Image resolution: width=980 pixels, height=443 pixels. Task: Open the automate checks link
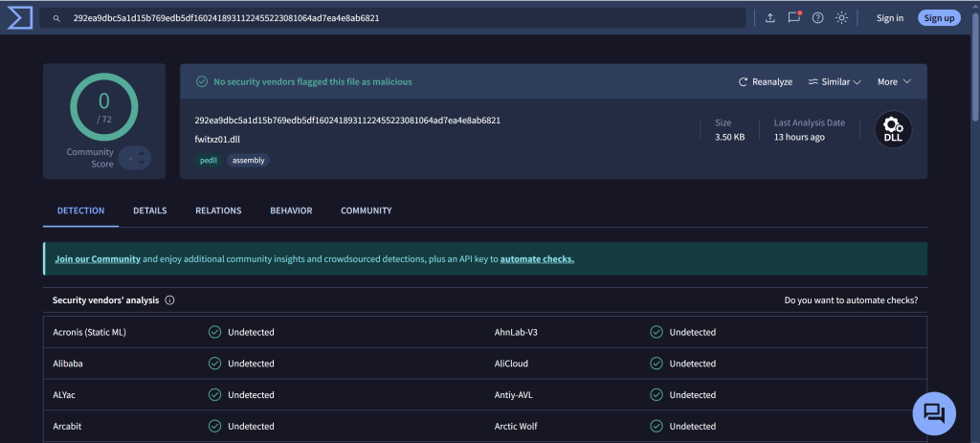tap(537, 258)
